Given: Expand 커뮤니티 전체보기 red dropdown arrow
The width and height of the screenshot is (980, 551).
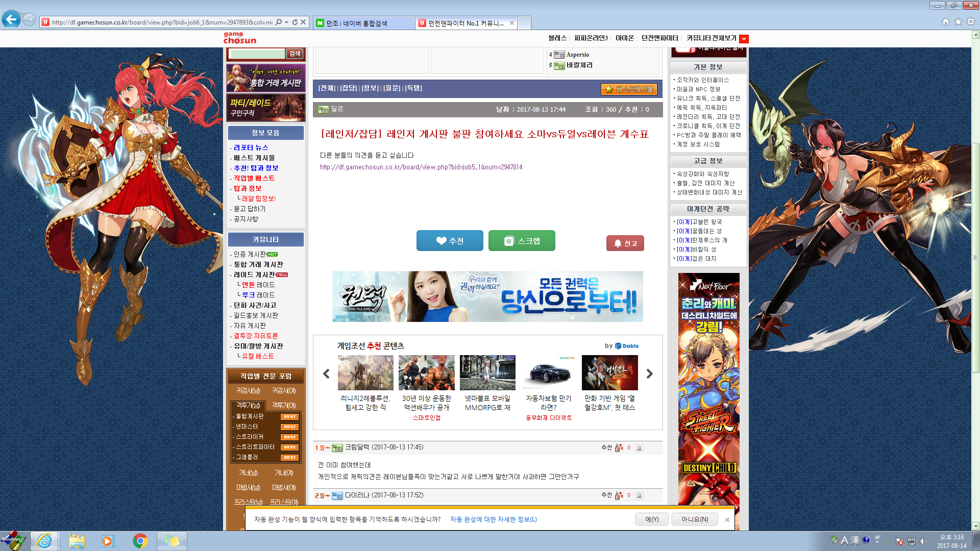Looking at the screenshot, I should pyautogui.click(x=744, y=39).
